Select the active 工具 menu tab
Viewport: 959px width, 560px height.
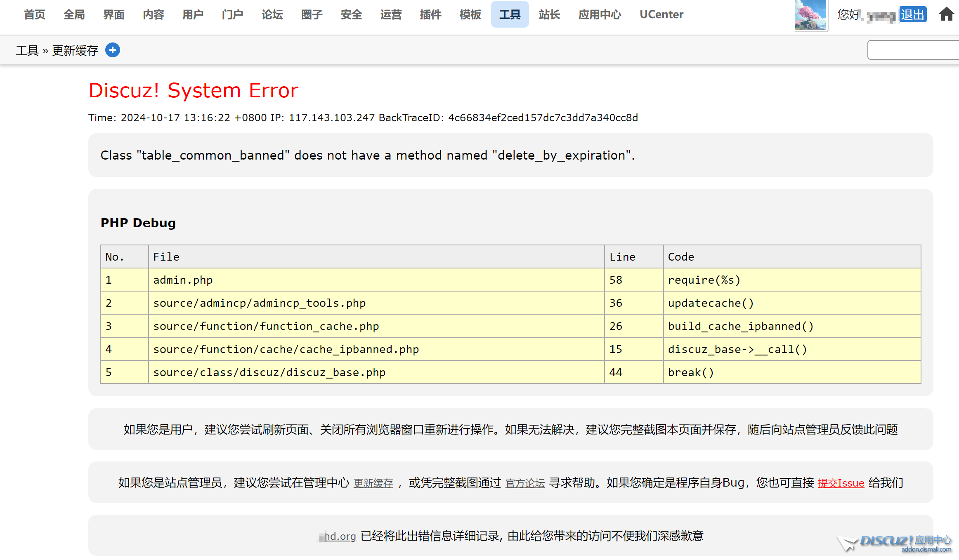(x=510, y=14)
